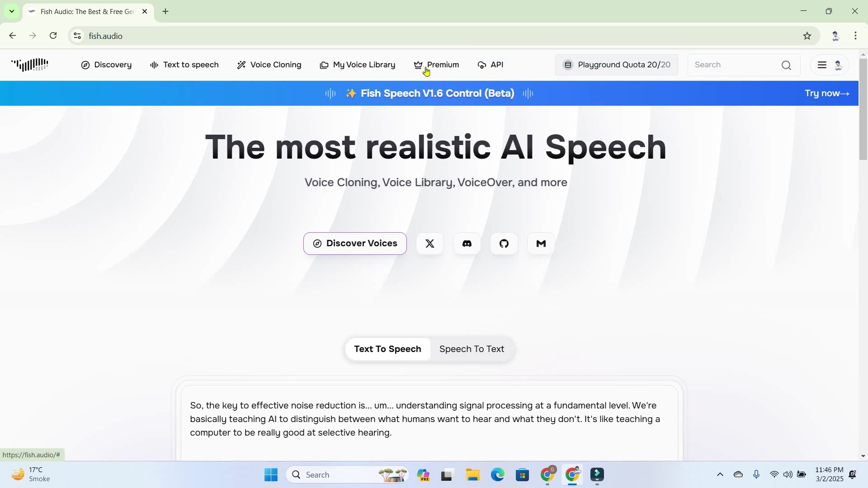This screenshot has height=488, width=868.
Task: Click the OneDrive cloud tray icon
Action: click(738, 474)
